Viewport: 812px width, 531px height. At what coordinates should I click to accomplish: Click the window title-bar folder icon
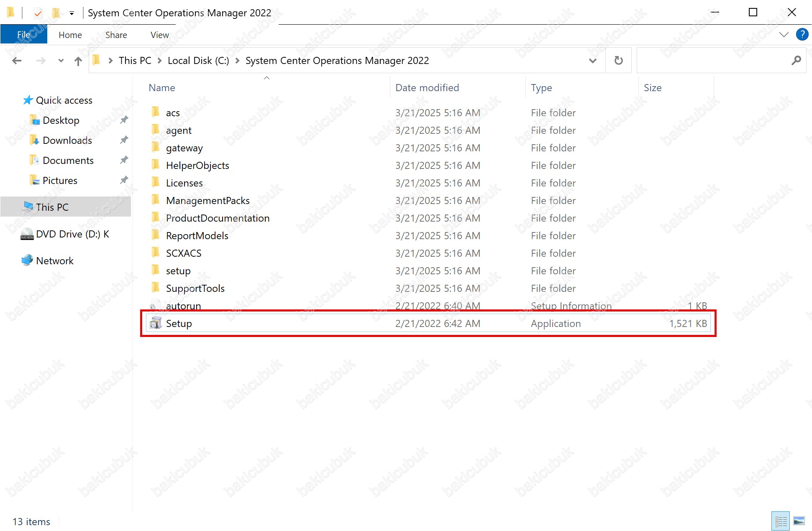[x=11, y=13]
